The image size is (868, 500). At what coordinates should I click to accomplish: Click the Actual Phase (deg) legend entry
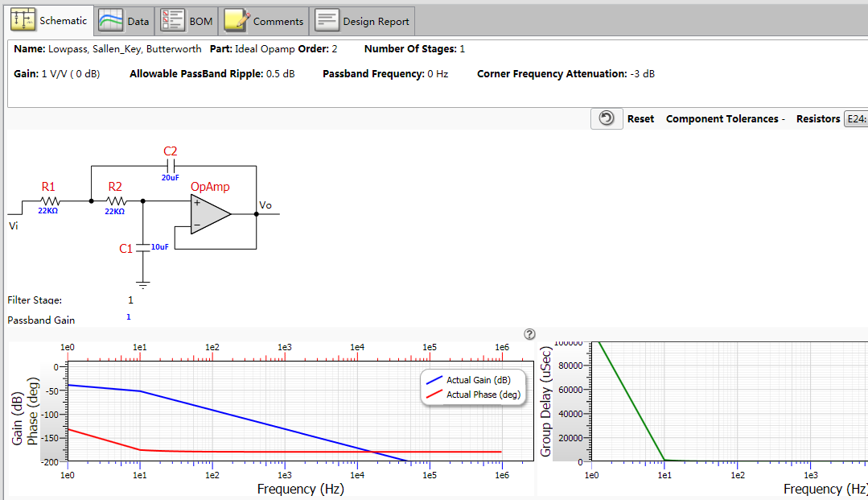point(473,395)
